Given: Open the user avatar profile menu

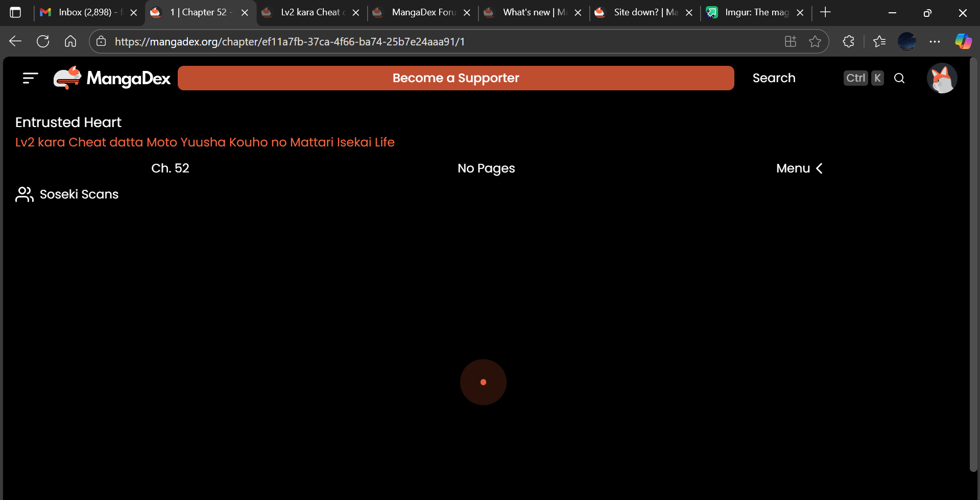Looking at the screenshot, I should (942, 78).
